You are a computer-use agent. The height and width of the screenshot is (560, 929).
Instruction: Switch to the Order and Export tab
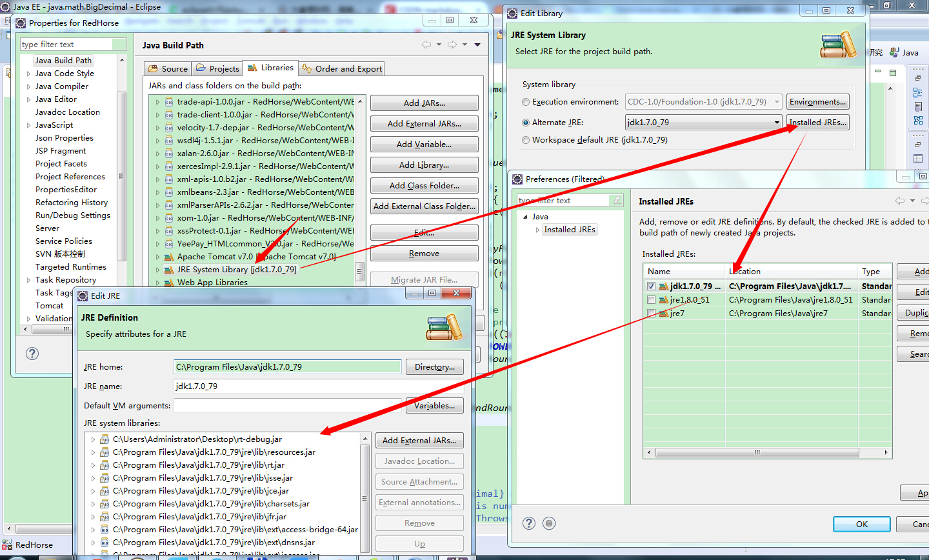pyautogui.click(x=342, y=68)
